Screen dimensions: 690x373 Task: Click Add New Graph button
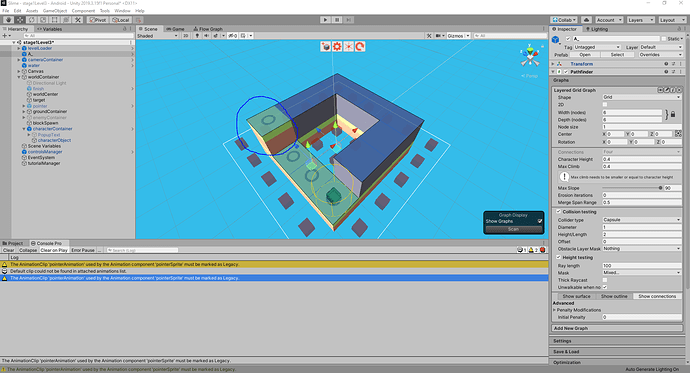[x=617, y=328]
